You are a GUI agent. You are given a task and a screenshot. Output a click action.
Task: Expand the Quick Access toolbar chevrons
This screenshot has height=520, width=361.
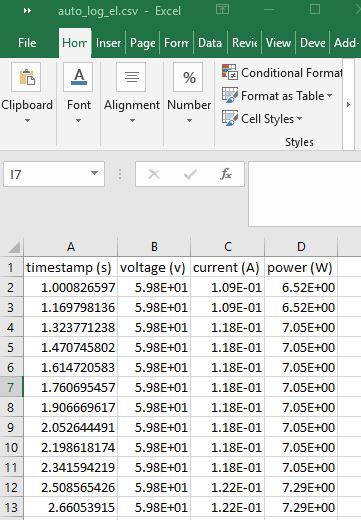[x=27, y=11]
